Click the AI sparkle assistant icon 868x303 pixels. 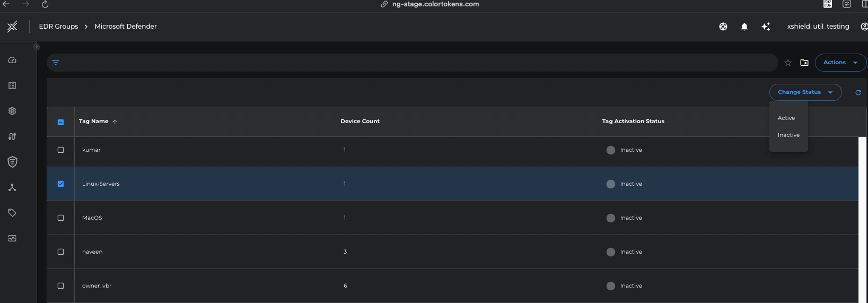[766, 27]
